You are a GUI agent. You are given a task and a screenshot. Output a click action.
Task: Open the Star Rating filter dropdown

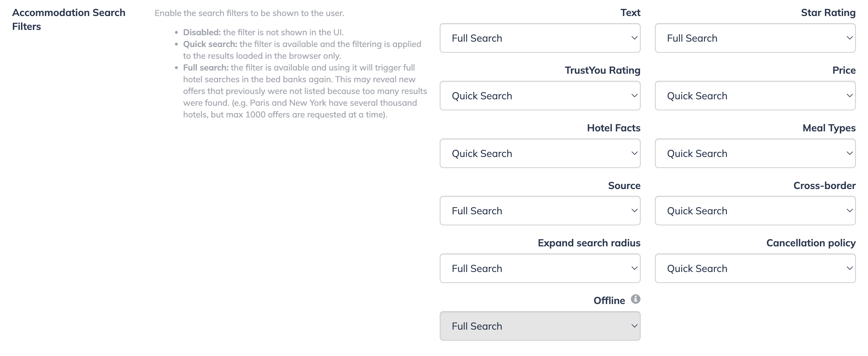click(755, 38)
